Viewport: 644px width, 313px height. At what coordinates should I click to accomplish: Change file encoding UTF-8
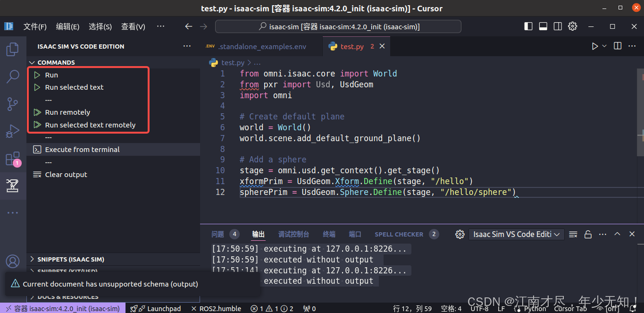(x=480, y=308)
